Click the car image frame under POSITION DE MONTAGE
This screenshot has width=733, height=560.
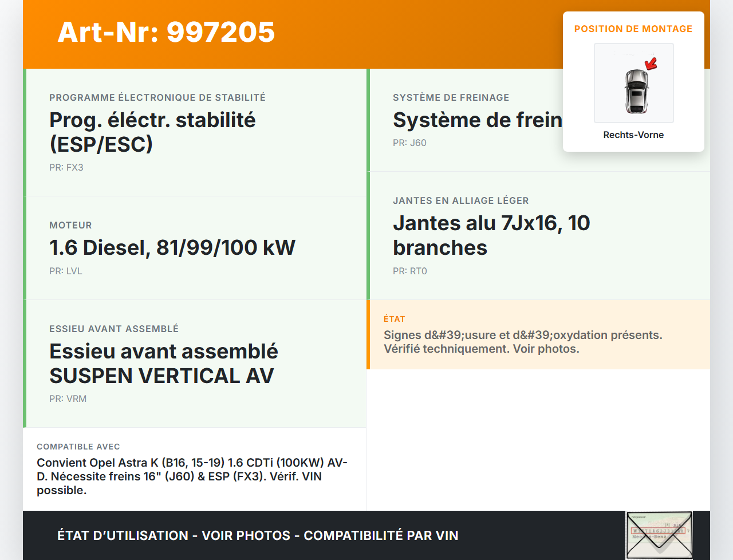(x=633, y=83)
